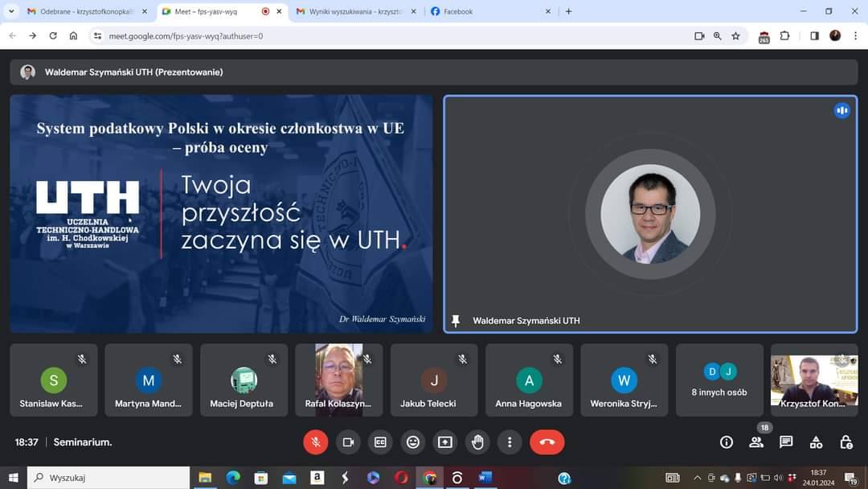
Task: View site information icon in address bar
Action: click(97, 36)
